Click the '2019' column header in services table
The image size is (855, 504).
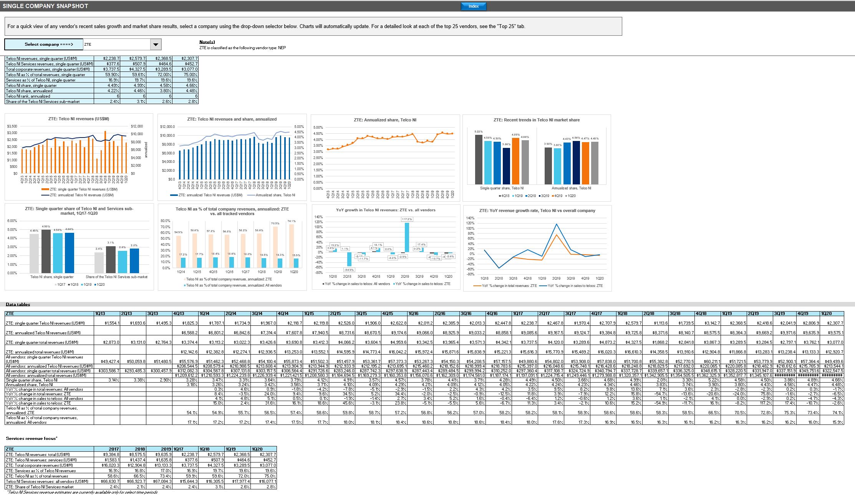[x=159, y=449]
